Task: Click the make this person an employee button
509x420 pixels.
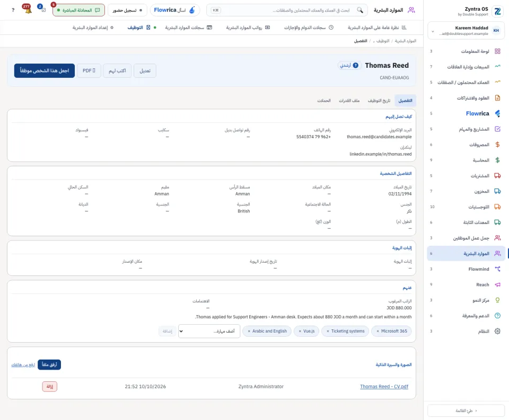Action: click(x=45, y=70)
